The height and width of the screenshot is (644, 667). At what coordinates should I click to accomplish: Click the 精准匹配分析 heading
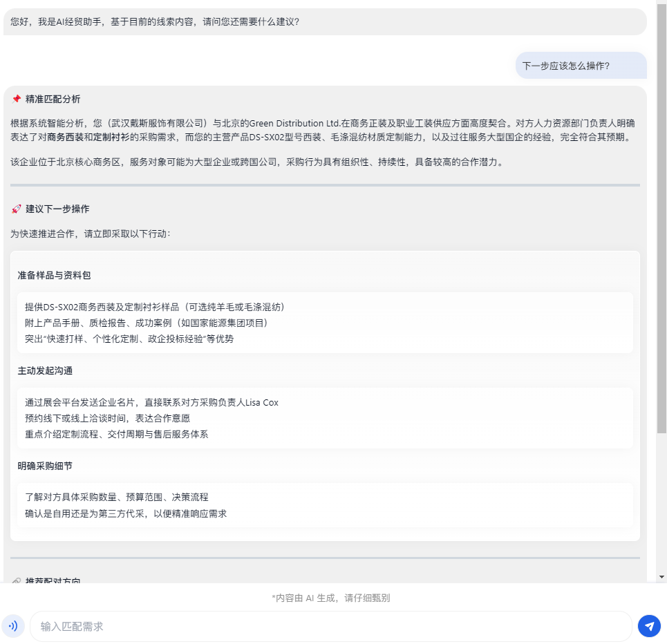tap(53, 100)
